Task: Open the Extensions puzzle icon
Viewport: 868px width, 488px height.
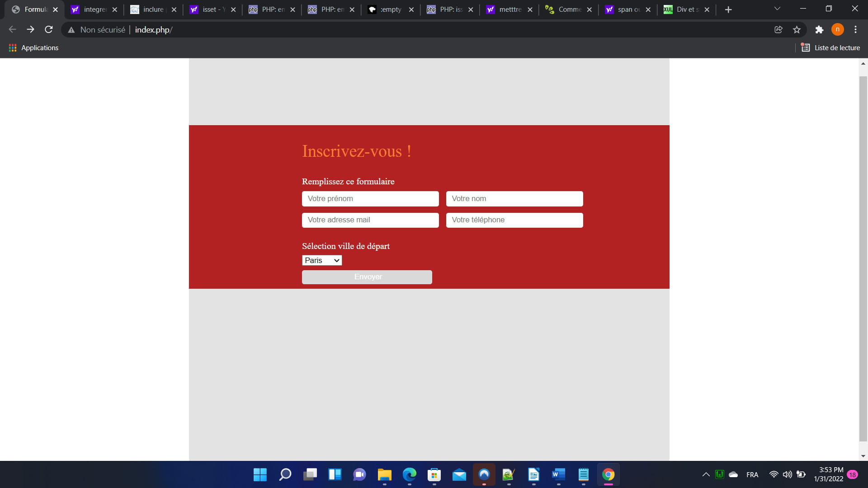Action: pyautogui.click(x=819, y=30)
